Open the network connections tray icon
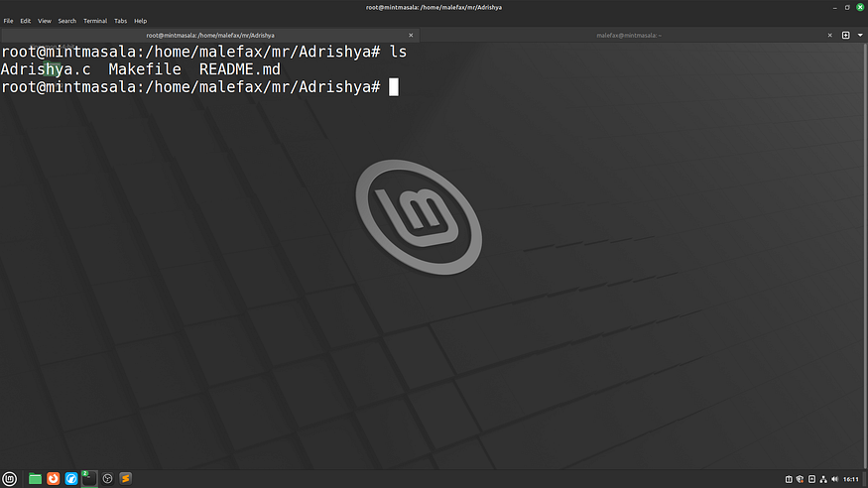 click(x=823, y=479)
